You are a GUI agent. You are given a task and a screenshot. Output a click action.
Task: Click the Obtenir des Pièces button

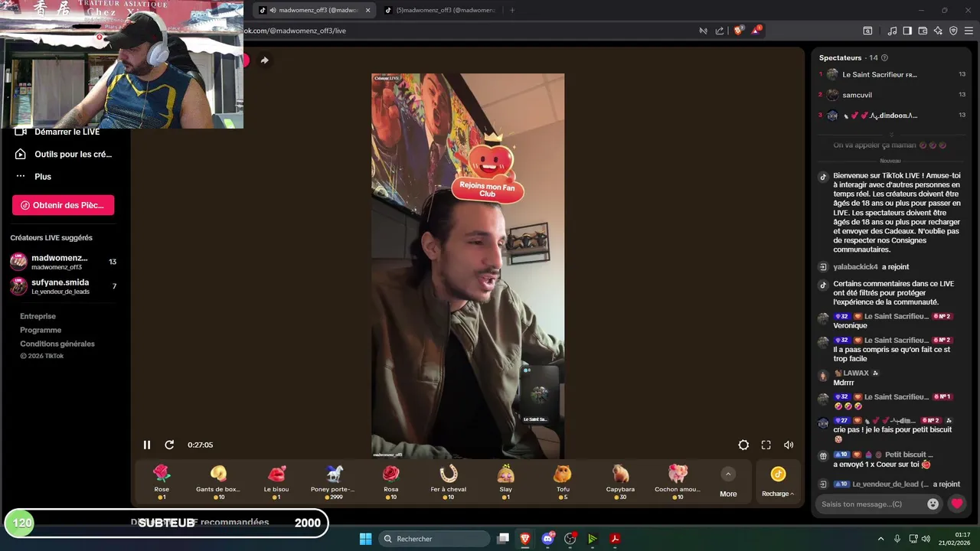pyautogui.click(x=63, y=205)
